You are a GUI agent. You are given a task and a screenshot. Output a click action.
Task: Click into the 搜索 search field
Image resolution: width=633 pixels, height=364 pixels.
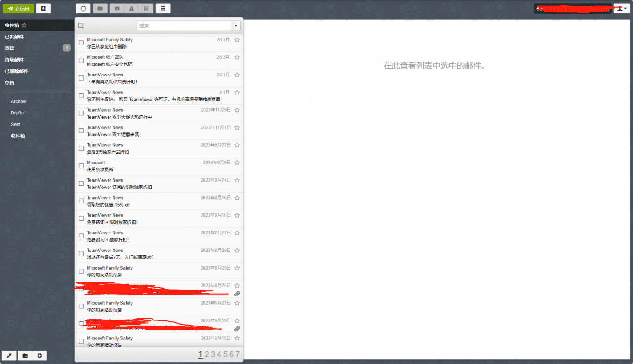184,26
